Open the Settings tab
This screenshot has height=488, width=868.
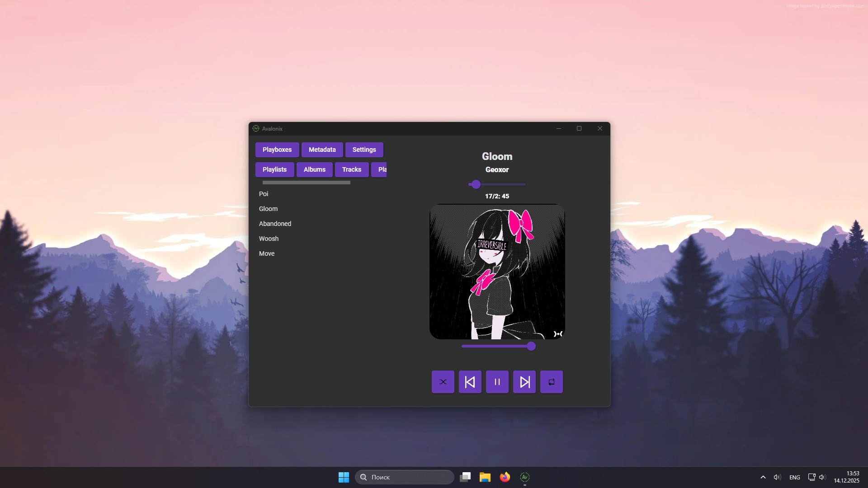(x=364, y=150)
